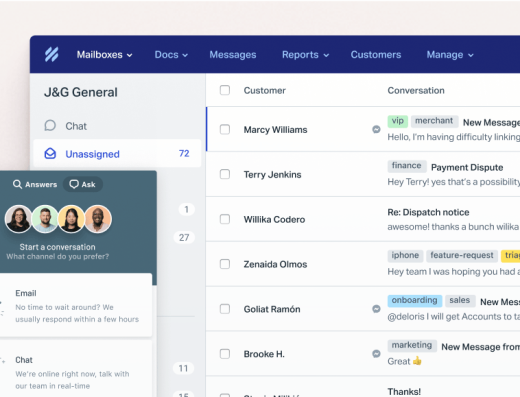The image size is (520, 397).
Task: Click the sidebar count badge 27
Action: (x=184, y=237)
